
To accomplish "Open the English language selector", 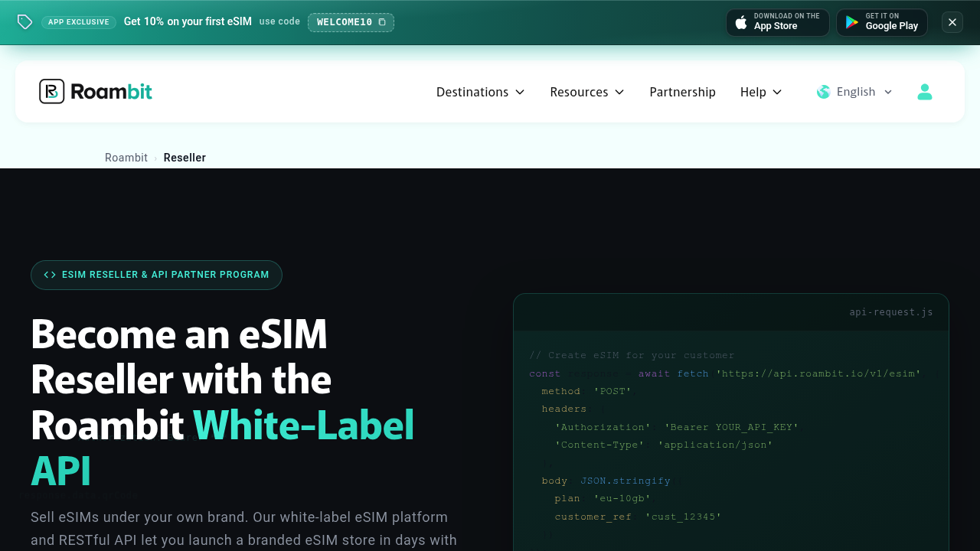I will click(x=854, y=92).
